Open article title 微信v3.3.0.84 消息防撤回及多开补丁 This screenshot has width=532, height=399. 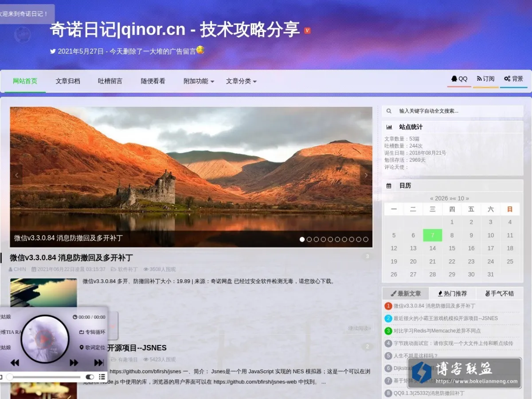[71, 258]
